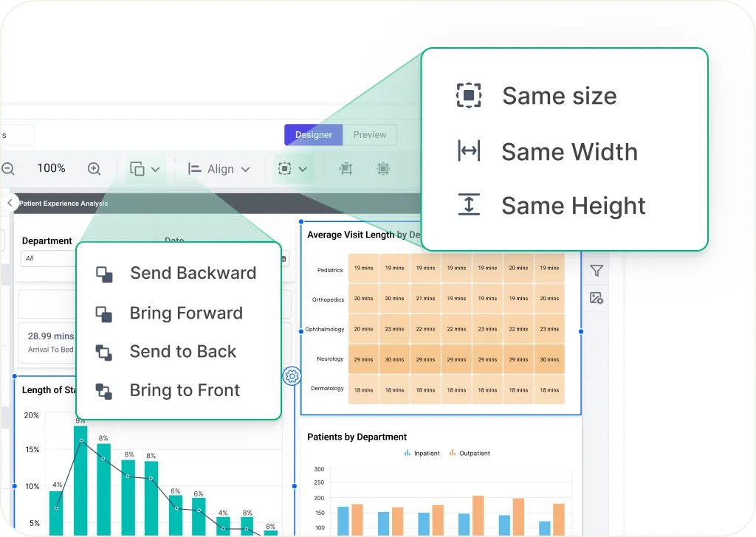Collapse the left panel with arrow icon
Screen dimensions: 756x537
coord(10,203)
